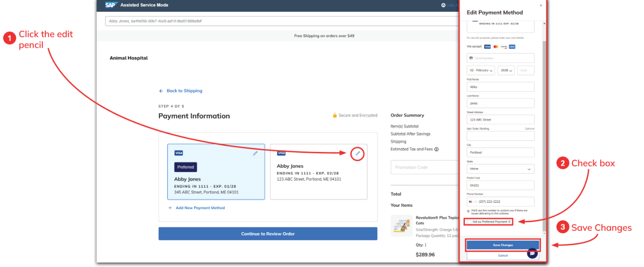Click the Apt / Suite / Building field
Viewport: 644px width, 267px height.
500,136
